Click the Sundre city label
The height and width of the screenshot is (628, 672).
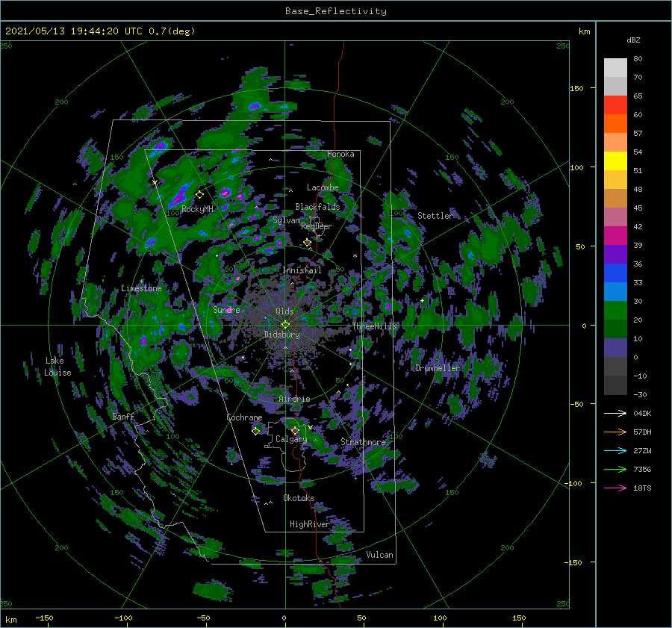tap(226, 309)
